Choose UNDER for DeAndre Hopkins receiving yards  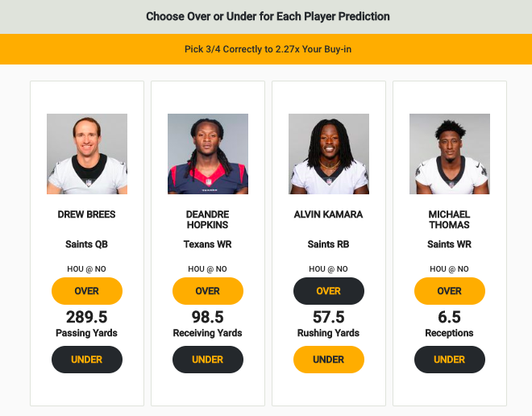pyautogui.click(x=208, y=360)
